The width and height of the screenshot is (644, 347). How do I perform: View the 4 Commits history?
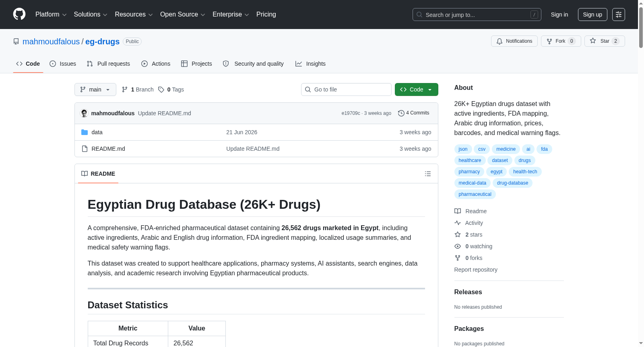coord(414,113)
